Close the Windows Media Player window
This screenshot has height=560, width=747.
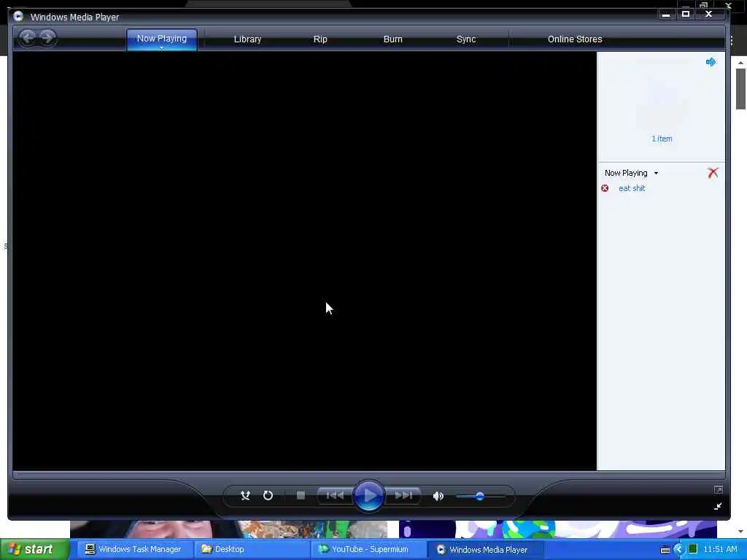click(709, 14)
